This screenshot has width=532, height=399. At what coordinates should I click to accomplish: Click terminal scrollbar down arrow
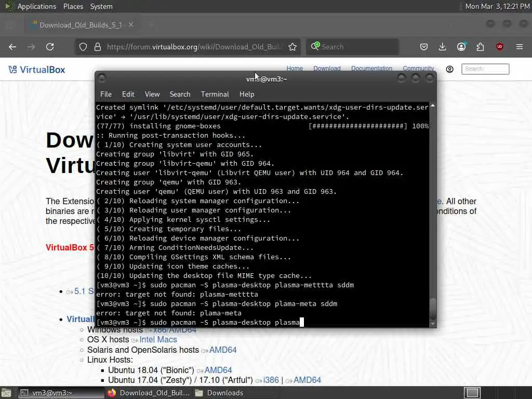pos(433,324)
